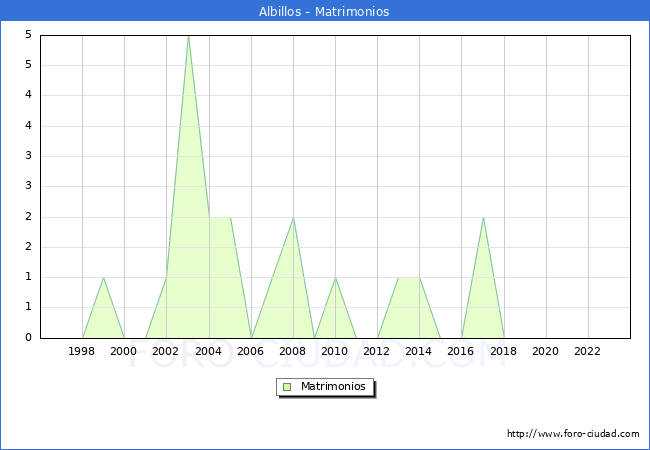
Task: Click the 2012 x-axis label
Action: tap(376, 351)
